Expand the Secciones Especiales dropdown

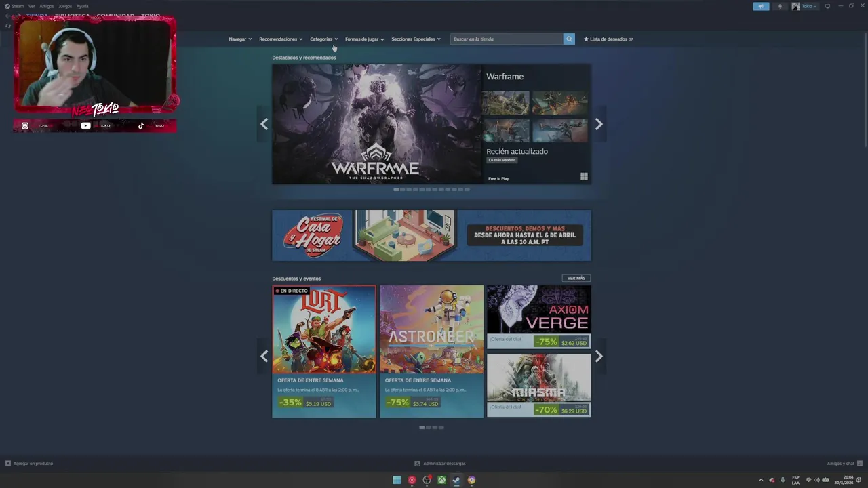click(x=416, y=39)
